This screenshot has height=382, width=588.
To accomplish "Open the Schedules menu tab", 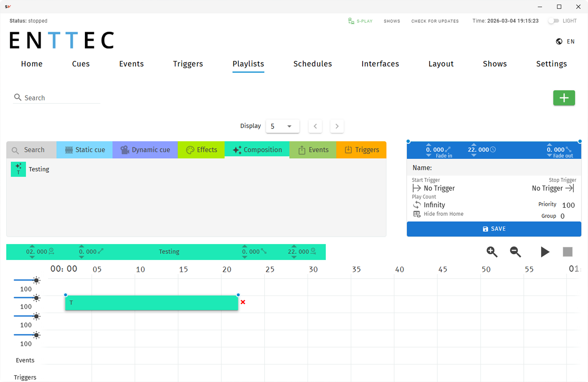I will [312, 64].
